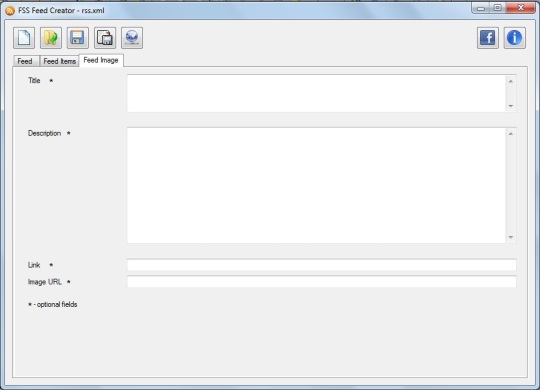The height and width of the screenshot is (390, 540).
Task: Focus the Link input field
Action: click(x=322, y=265)
